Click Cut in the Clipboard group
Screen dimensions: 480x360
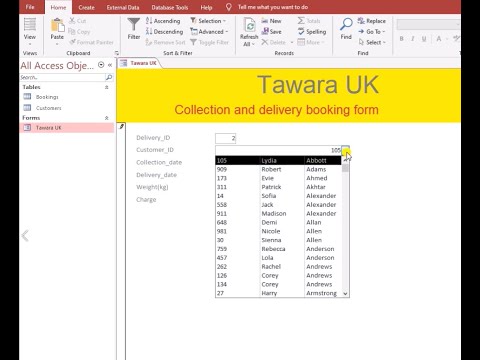click(x=78, y=21)
